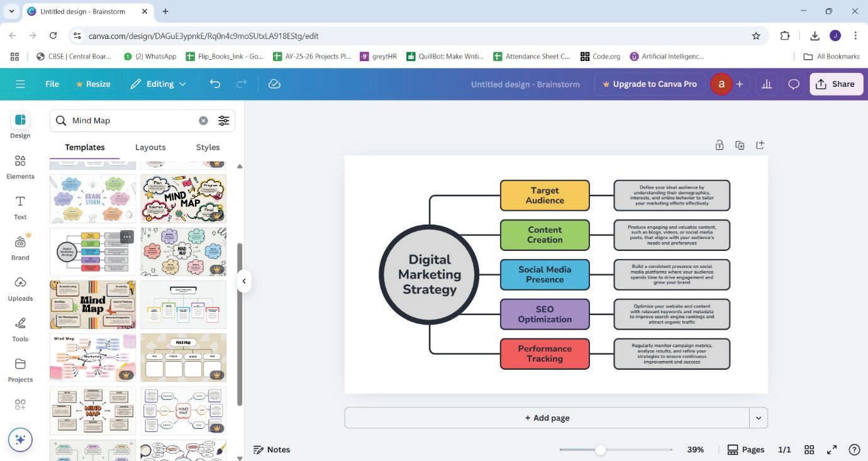This screenshot has width=868, height=461.
Task: Collapse the side panel with the arrow handle
Action: tap(244, 281)
